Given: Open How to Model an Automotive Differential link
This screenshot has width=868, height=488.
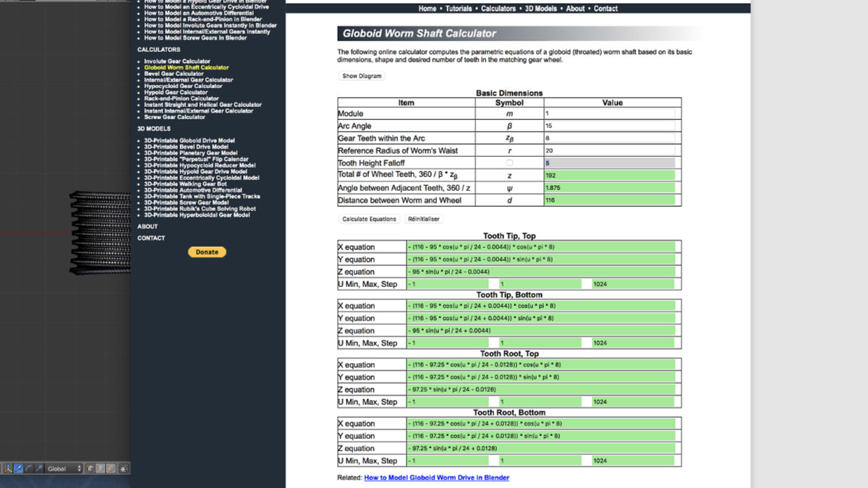Looking at the screenshot, I should 198,13.
